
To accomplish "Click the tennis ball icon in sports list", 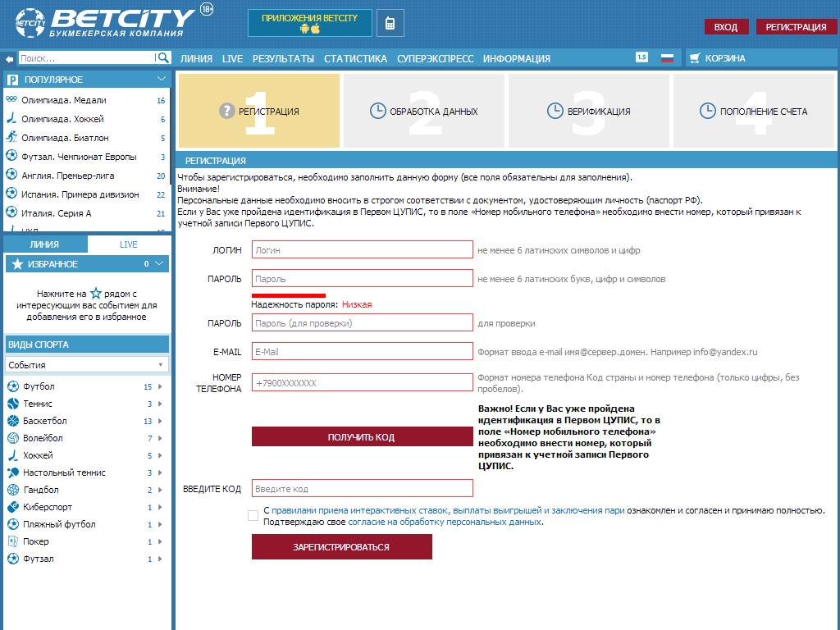I will point(12,404).
